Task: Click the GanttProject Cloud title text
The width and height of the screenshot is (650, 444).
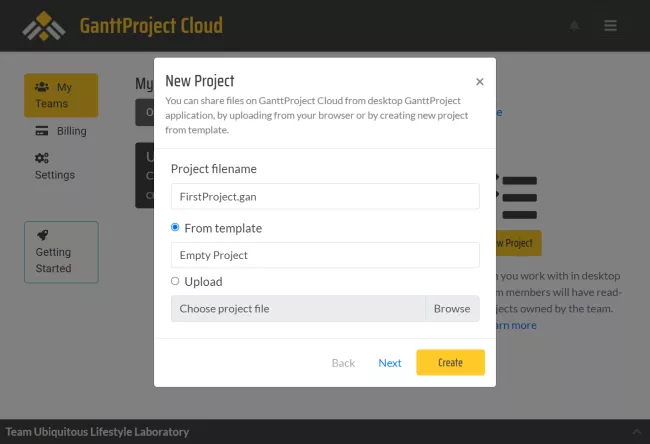Action: click(x=151, y=26)
